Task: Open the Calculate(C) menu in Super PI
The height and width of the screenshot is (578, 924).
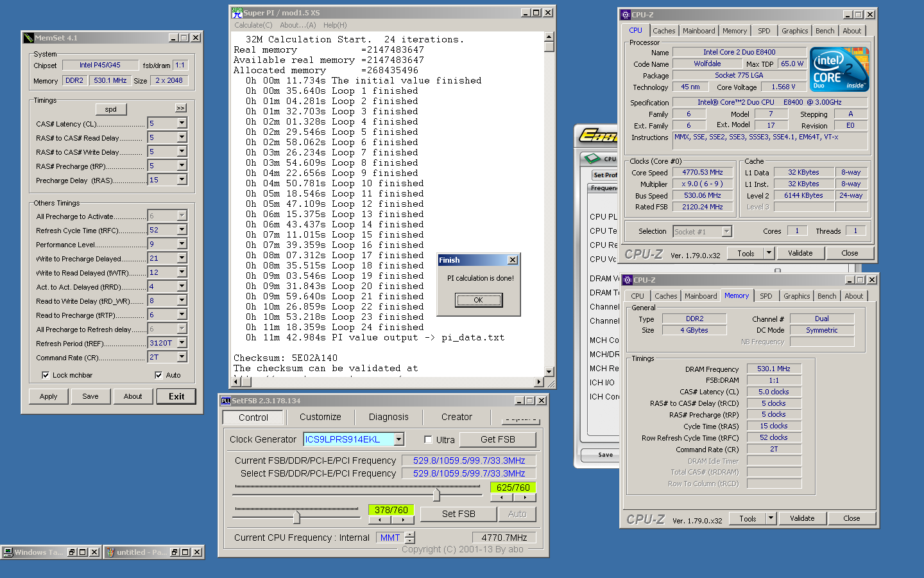Action: click(253, 25)
